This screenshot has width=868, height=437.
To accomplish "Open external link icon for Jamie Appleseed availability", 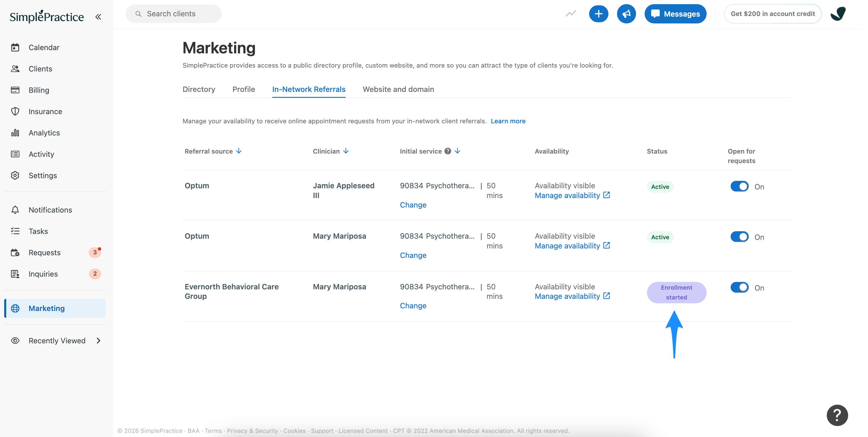I will (606, 195).
